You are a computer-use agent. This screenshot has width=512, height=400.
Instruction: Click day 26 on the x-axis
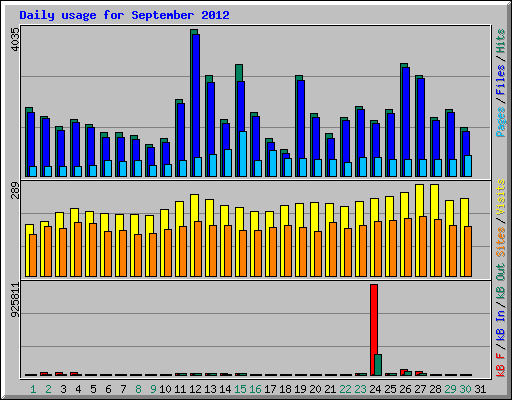[x=405, y=389]
